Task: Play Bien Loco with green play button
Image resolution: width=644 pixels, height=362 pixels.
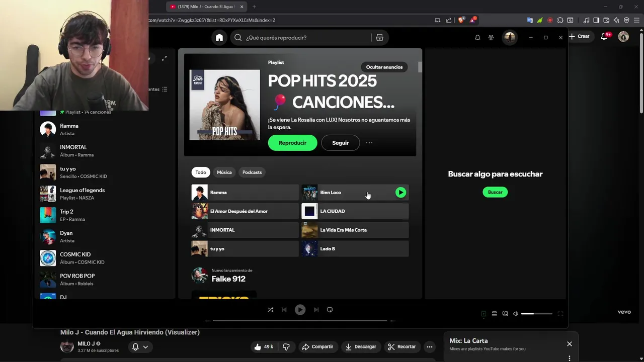Action: (x=400, y=193)
